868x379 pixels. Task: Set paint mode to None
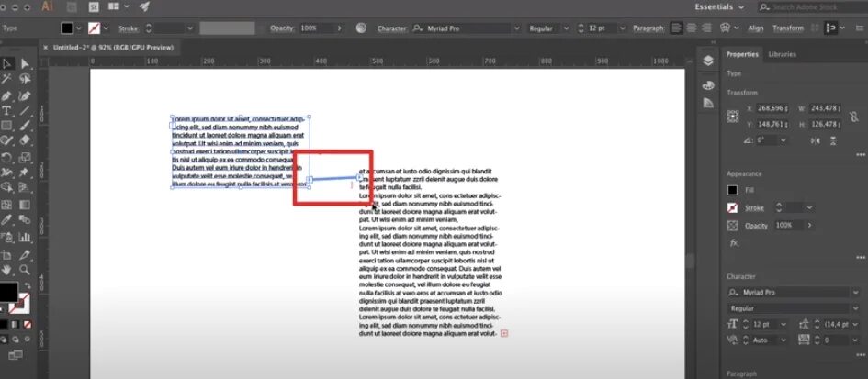click(x=28, y=324)
